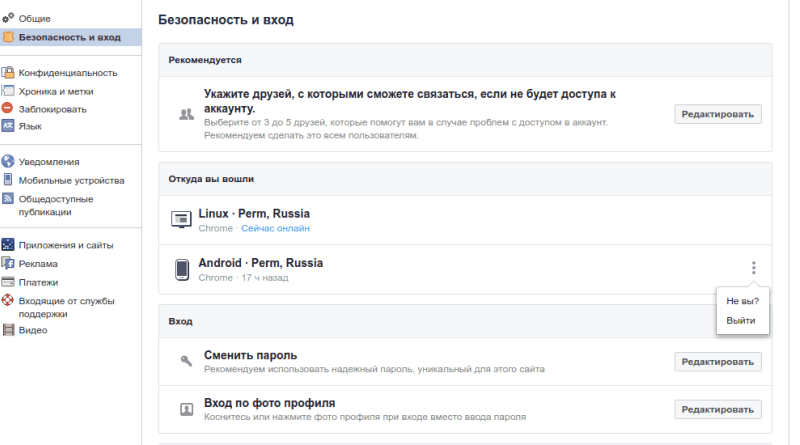Click the 'Сменить пароль' heading
This screenshot has height=445, width=800.
tap(251, 355)
